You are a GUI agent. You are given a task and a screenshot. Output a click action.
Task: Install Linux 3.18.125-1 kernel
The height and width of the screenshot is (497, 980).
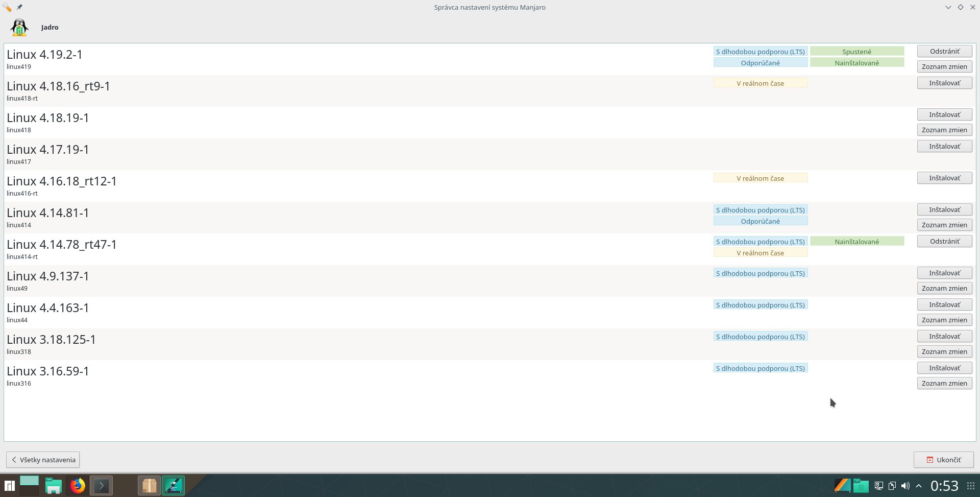tap(945, 336)
